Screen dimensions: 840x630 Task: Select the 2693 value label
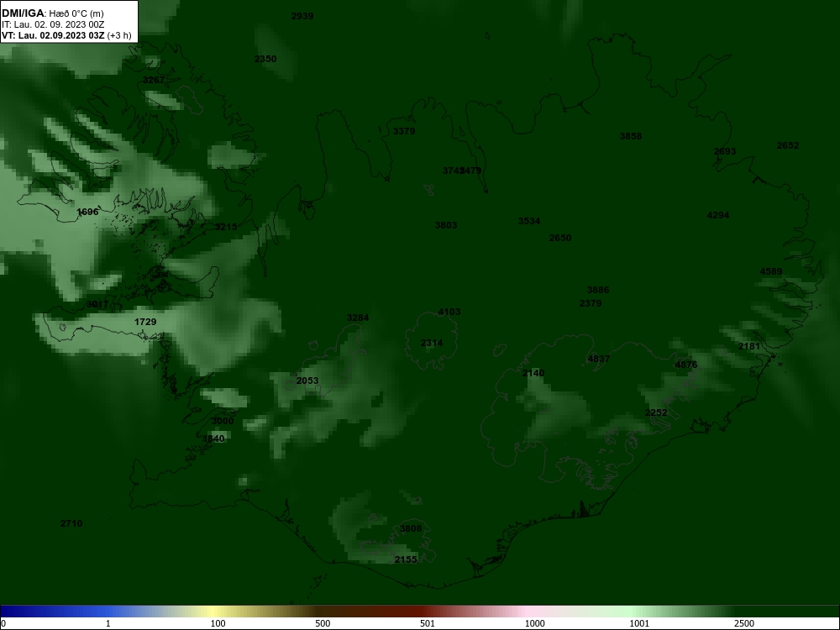pyautogui.click(x=725, y=151)
